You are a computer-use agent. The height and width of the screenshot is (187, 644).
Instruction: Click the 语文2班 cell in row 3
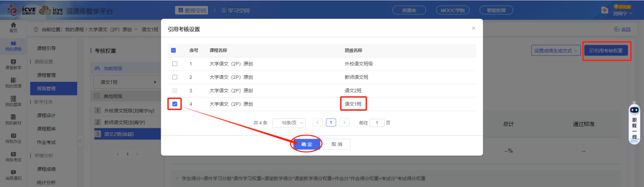coord(354,90)
